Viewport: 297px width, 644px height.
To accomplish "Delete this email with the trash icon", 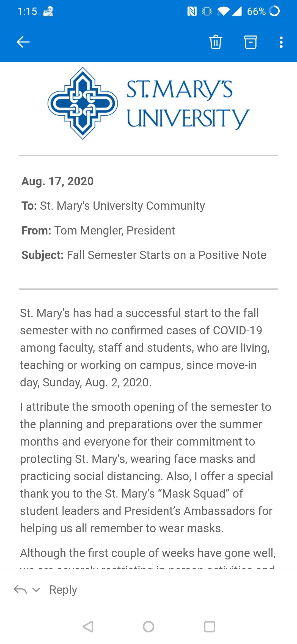I will pos(216,42).
